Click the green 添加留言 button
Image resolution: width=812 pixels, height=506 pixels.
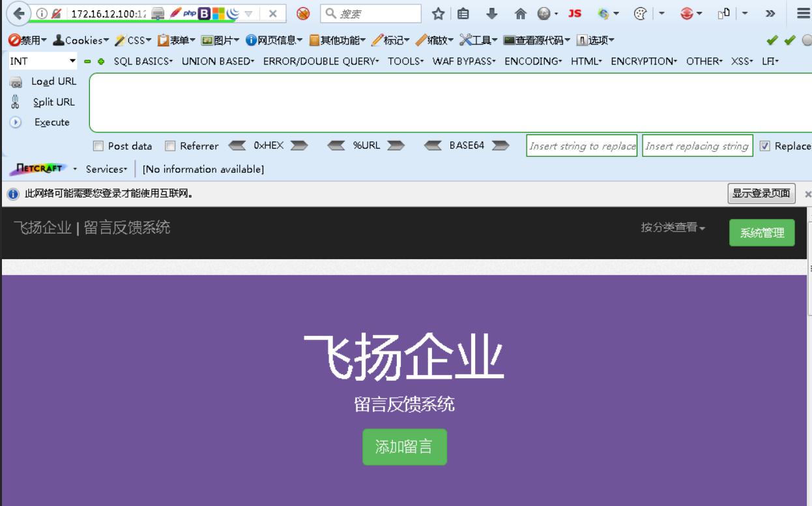coord(405,447)
